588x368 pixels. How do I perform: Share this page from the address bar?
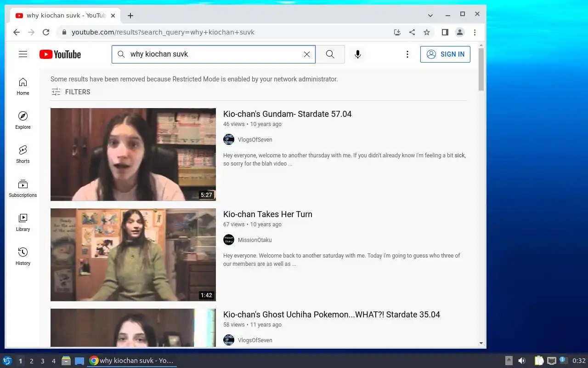[x=412, y=32]
